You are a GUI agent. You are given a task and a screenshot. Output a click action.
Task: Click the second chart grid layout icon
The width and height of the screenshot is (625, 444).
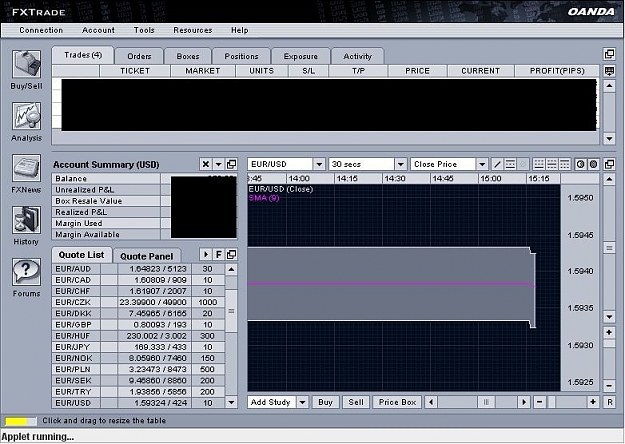point(552,164)
